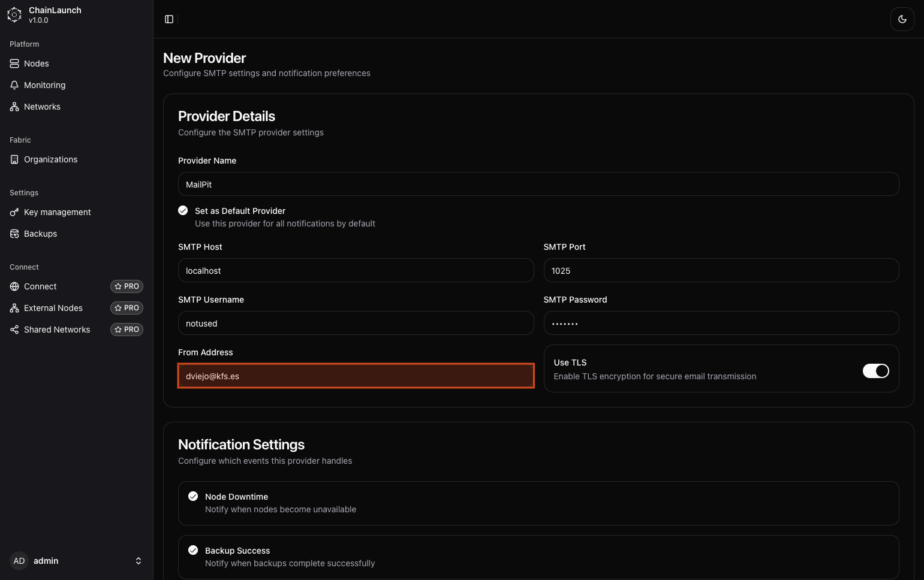Click the PRO badge beside Connect
Image resolution: width=924 pixels, height=580 pixels.
127,286
